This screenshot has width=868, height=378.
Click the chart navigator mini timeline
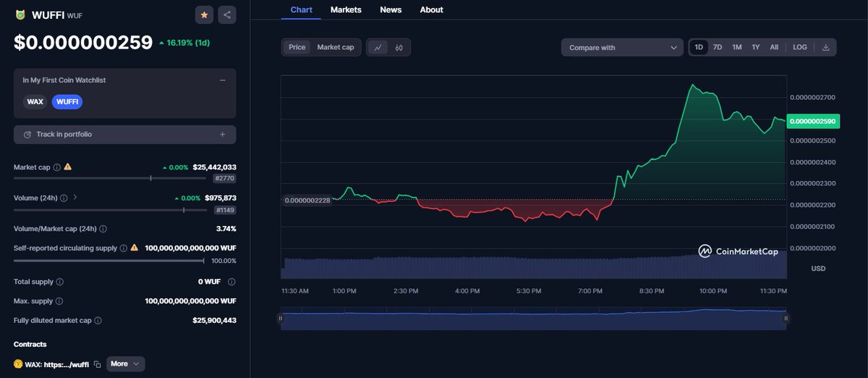pyautogui.click(x=534, y=319)
